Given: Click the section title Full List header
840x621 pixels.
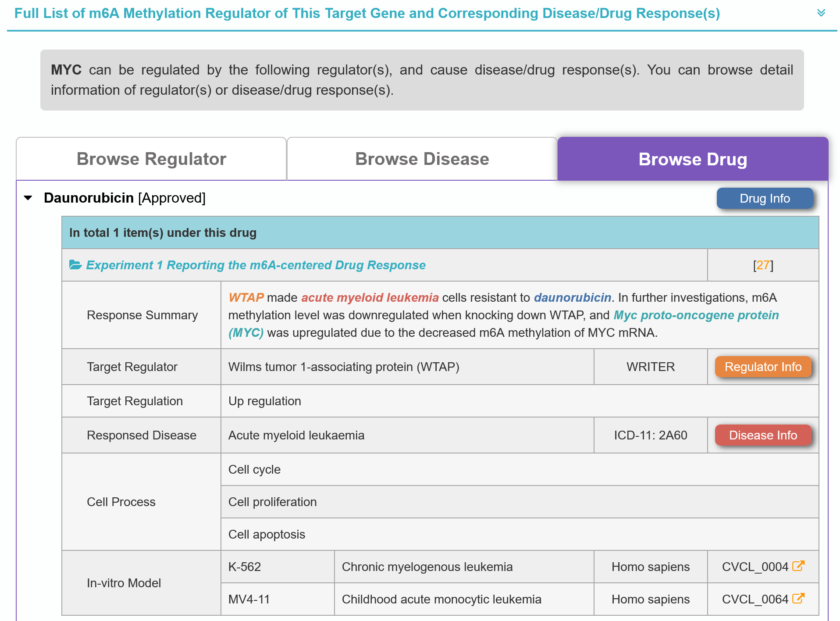Looking at the screenshot, I should [x=367, y=14].
